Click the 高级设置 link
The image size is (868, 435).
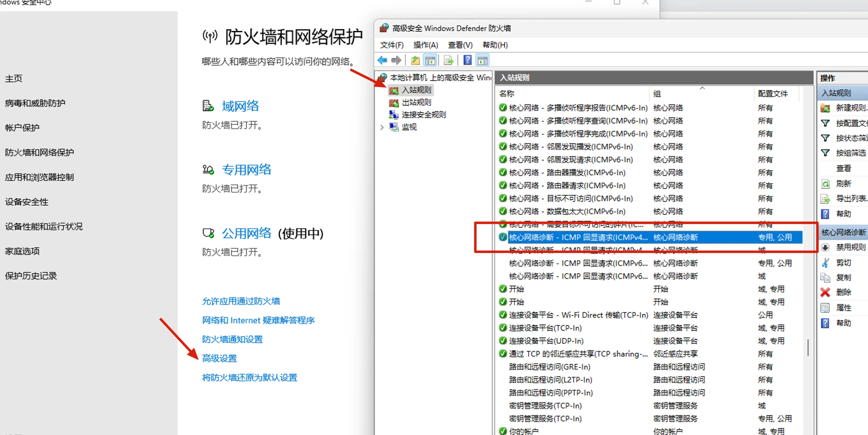[x=219, y=358]
